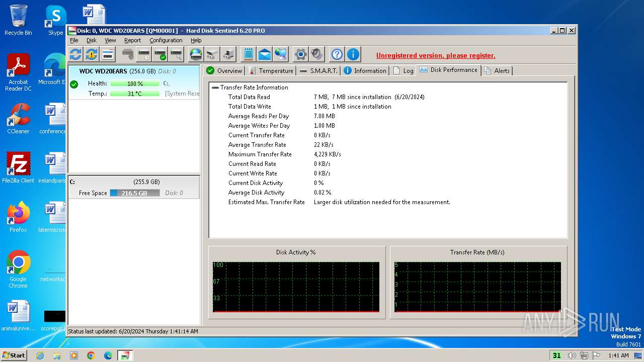Select the Disk Performance tab
644x362 pixels.
coord(449,70)
